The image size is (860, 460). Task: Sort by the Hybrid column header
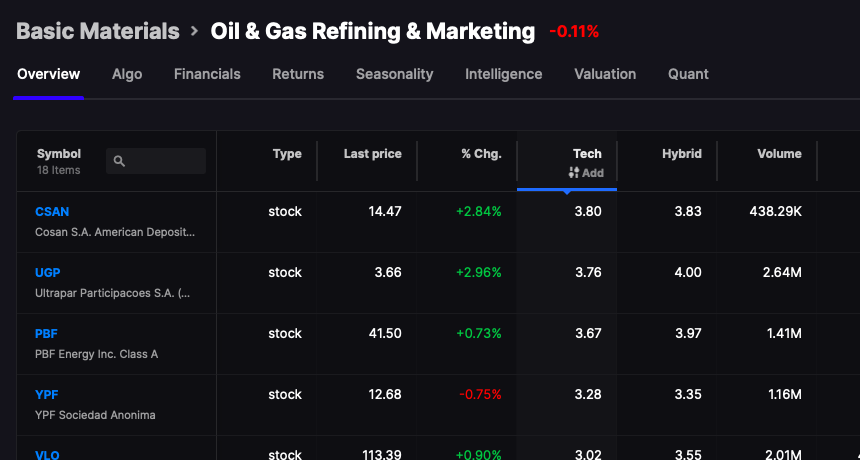(x=681, y=154)
